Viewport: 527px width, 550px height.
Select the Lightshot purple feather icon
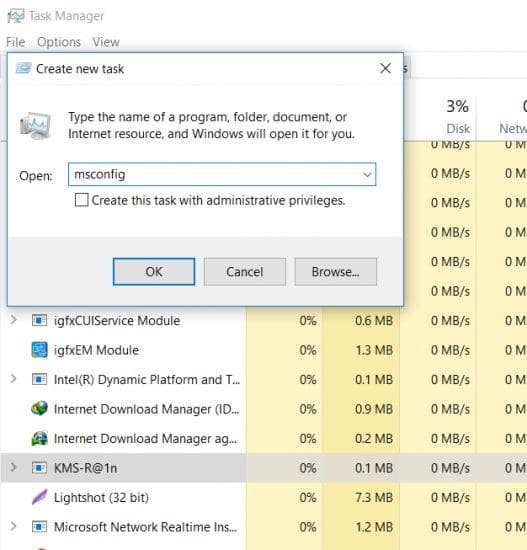(39, 497)
